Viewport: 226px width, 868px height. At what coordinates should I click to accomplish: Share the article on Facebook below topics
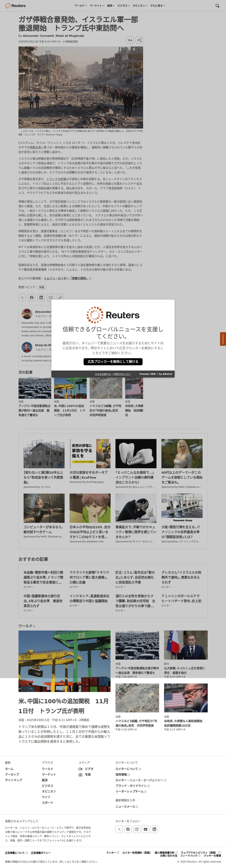[32, 297]
